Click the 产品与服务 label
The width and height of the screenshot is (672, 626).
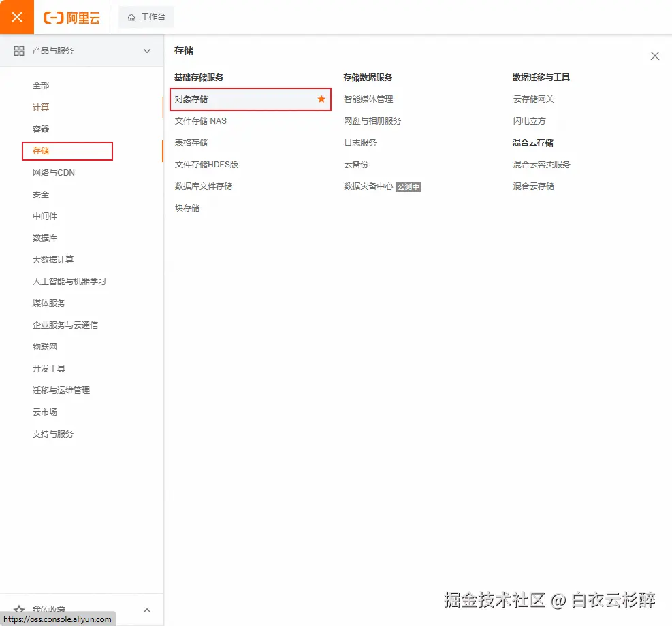tap(52, 51)
